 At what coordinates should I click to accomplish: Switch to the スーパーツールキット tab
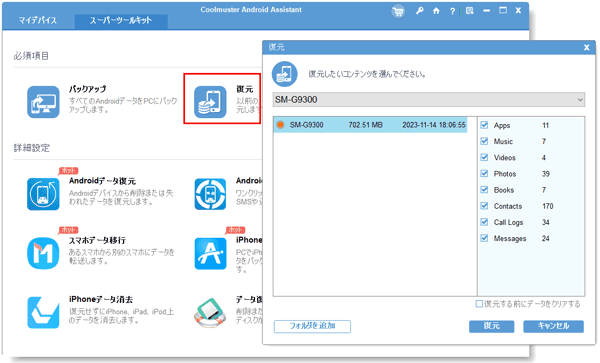point(121,21)
